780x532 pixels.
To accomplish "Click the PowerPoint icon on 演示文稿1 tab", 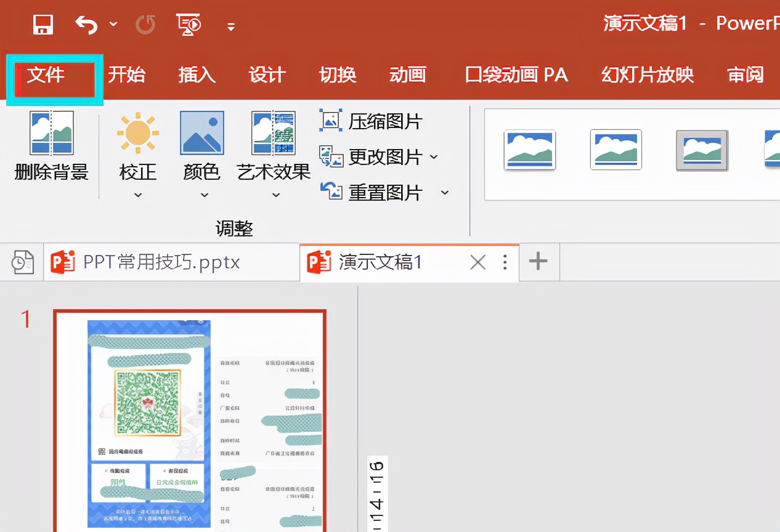I will pyautogui.click(x=319, y=262).
